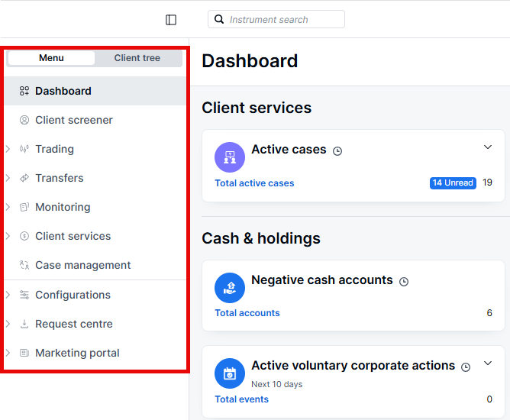Click the Client screener sidebar icon
Viewport: 510px width, 420px height.
pos(24,120)
